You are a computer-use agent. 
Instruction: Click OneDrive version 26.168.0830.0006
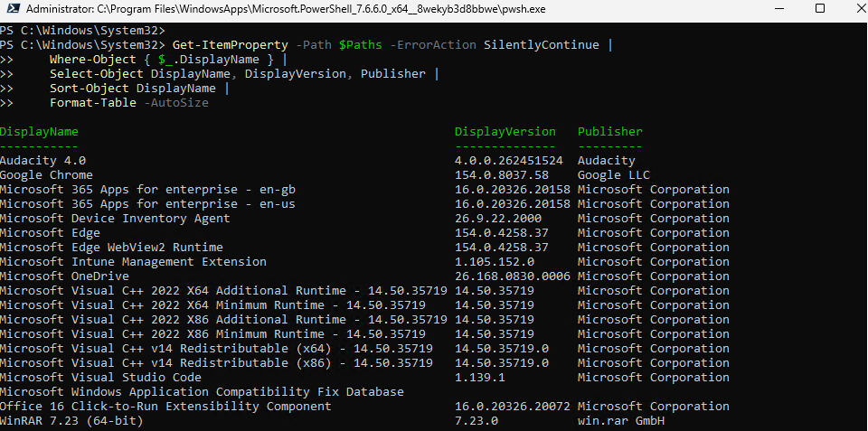click(x=513, y=276)
